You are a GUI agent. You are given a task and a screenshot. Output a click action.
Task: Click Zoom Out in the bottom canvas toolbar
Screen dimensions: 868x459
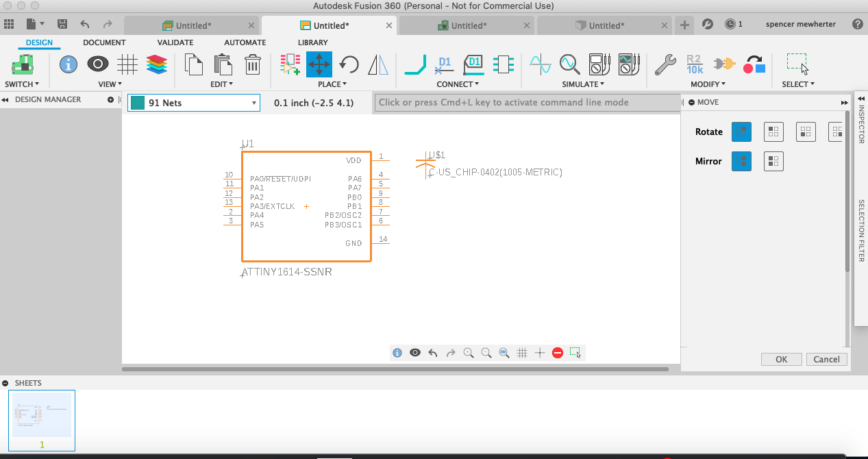(486, 353)
